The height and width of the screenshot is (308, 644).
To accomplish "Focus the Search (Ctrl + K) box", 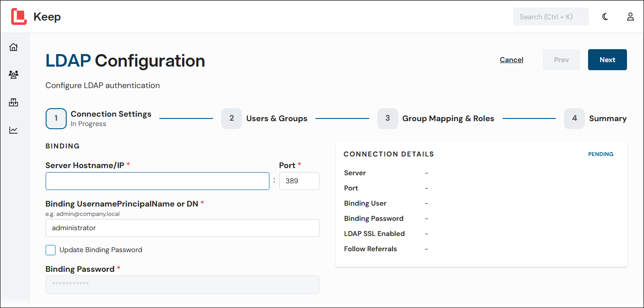I will point(551,17).
